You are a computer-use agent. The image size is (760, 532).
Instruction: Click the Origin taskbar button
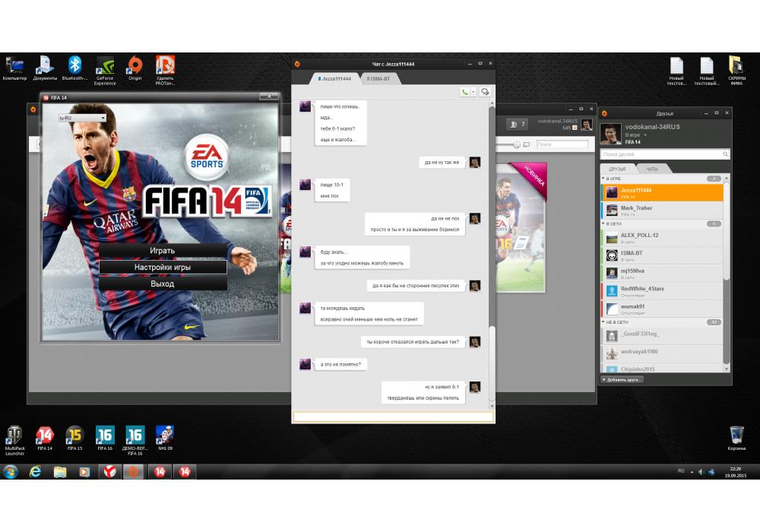tap(133, 471)
